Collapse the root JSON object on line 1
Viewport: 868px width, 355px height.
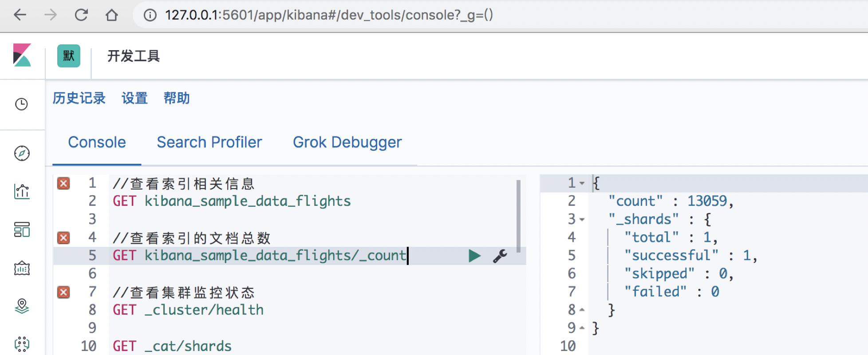(582, 183)
